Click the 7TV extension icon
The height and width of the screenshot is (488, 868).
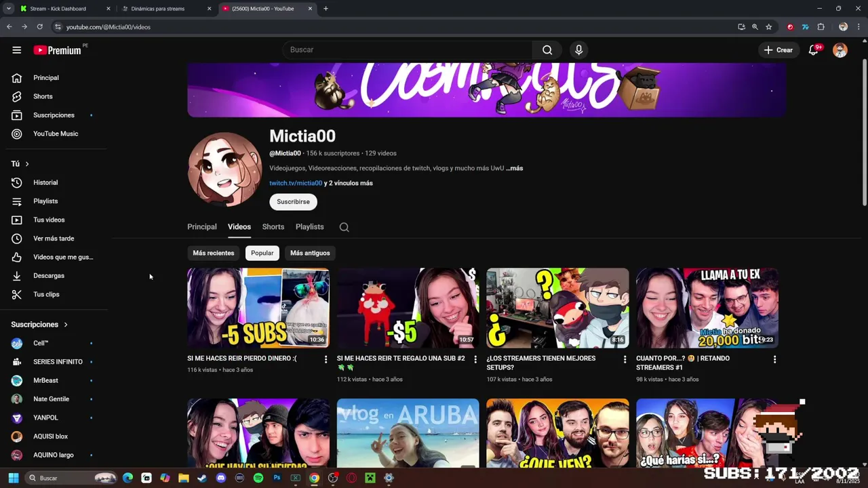805,27
